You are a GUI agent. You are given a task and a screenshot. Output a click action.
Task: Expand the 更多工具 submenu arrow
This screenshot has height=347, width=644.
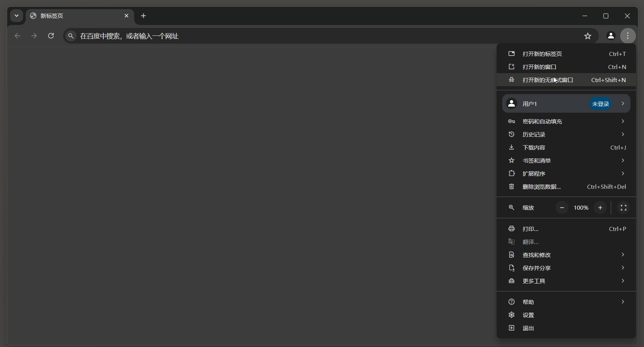623,281
